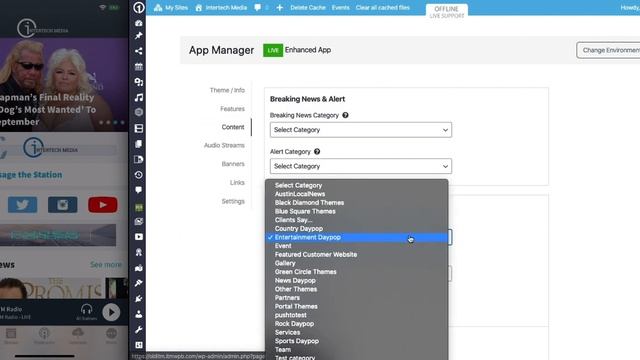Tap the YouTube icon in app preview
The image size is (640, 360).
[x=102, y=204]
